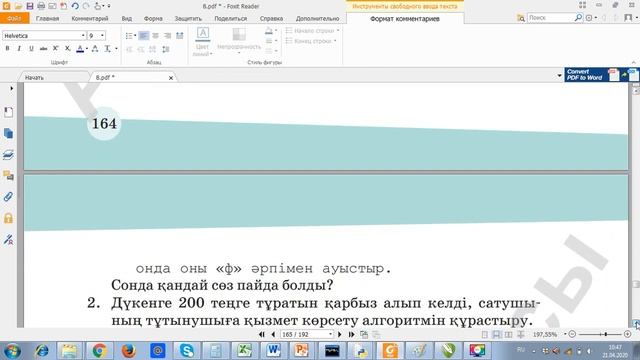This screenshot has height=360, width=640.
Task: Close the 8.pdf document tab
Action: point(171,78)
